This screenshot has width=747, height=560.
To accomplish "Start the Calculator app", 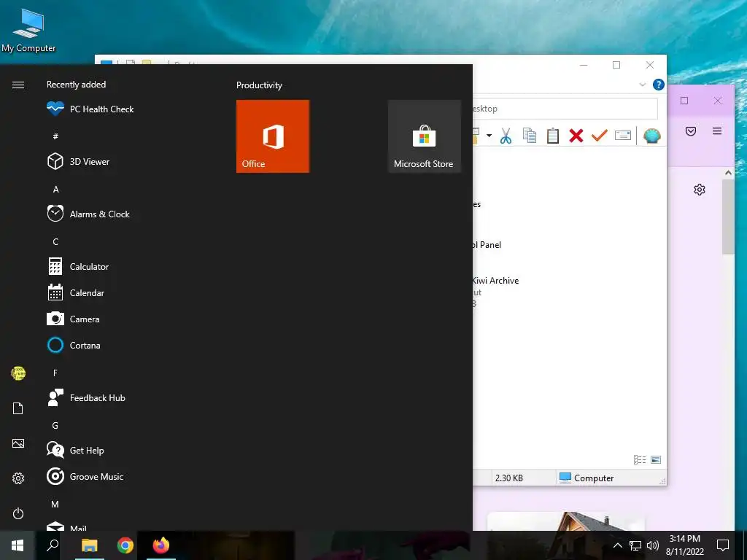I will [x=78, y=267].
